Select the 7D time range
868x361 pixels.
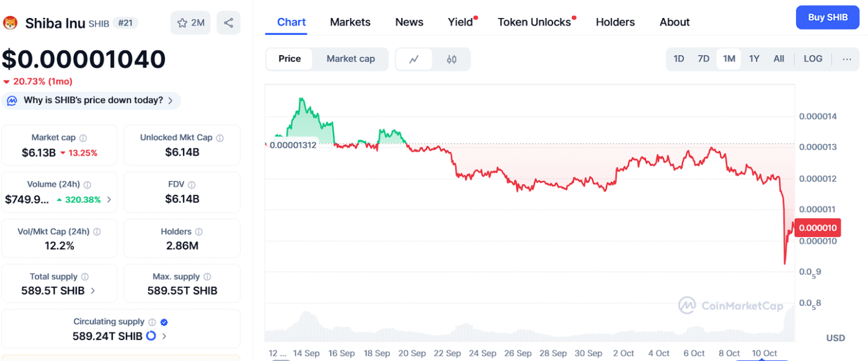(x=703, y=59)
